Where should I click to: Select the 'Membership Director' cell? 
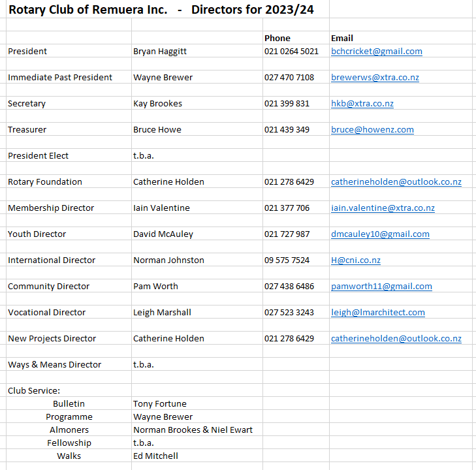point(69,208)
